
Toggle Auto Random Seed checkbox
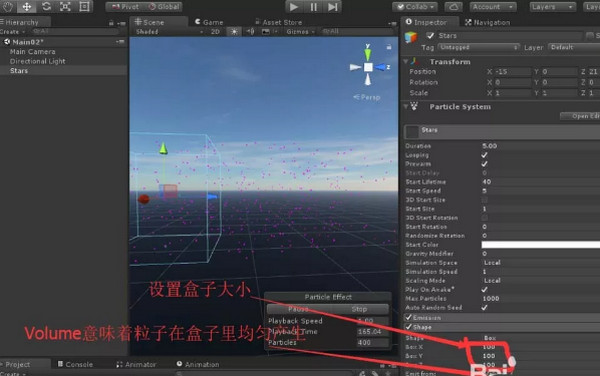(484, 307)
